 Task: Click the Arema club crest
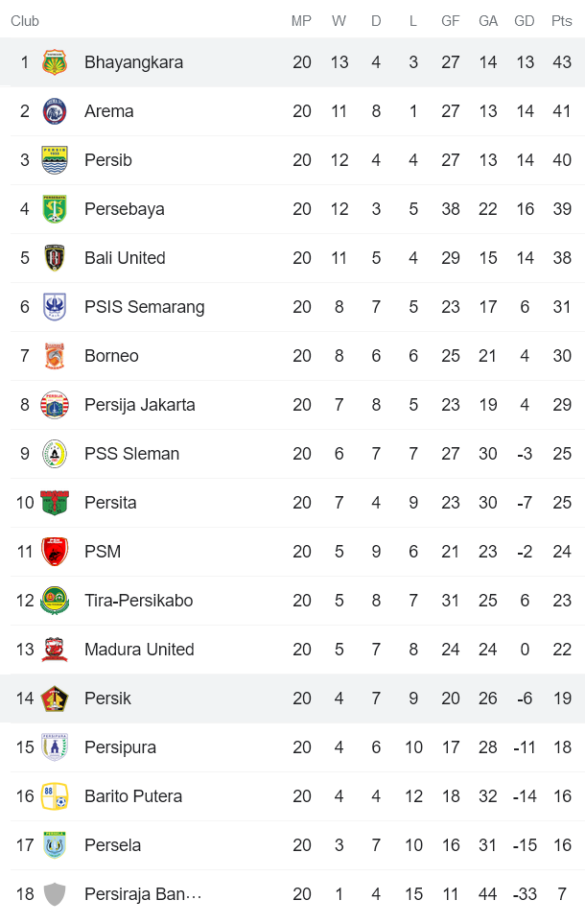tap(55, 110)
